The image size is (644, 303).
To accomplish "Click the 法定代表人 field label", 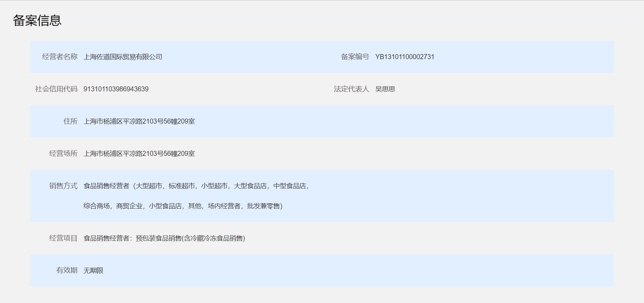I will [351, 89].
